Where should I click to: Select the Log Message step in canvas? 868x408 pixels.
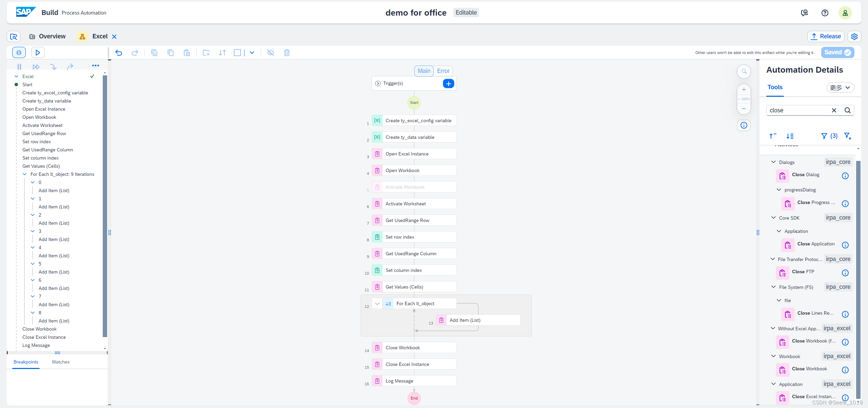[414, 381]
